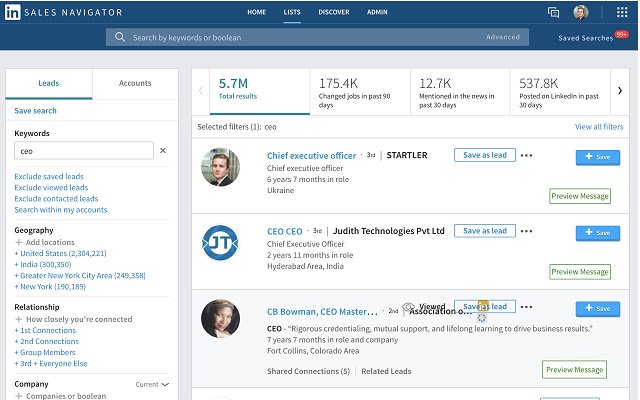Open Saved Searches
Viewport: 640px width, 400px height.
[x=585, y=38]
